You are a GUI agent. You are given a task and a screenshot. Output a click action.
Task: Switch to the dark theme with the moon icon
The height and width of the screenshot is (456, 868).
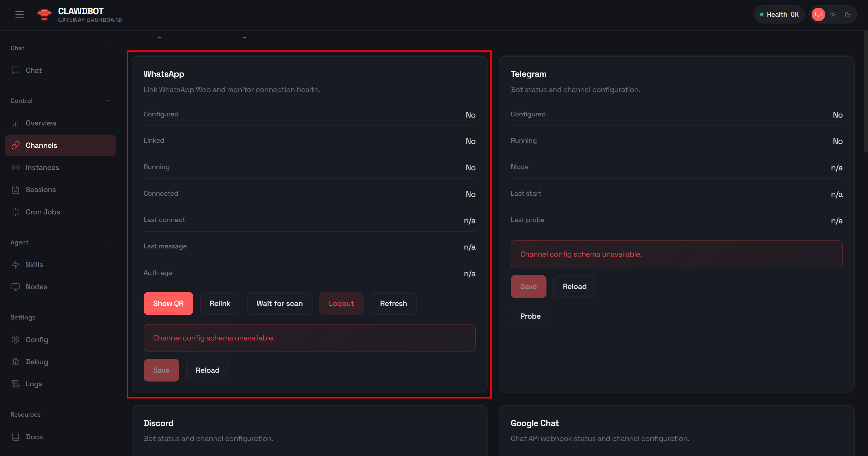pyautogui.click(x=848, y=14)
